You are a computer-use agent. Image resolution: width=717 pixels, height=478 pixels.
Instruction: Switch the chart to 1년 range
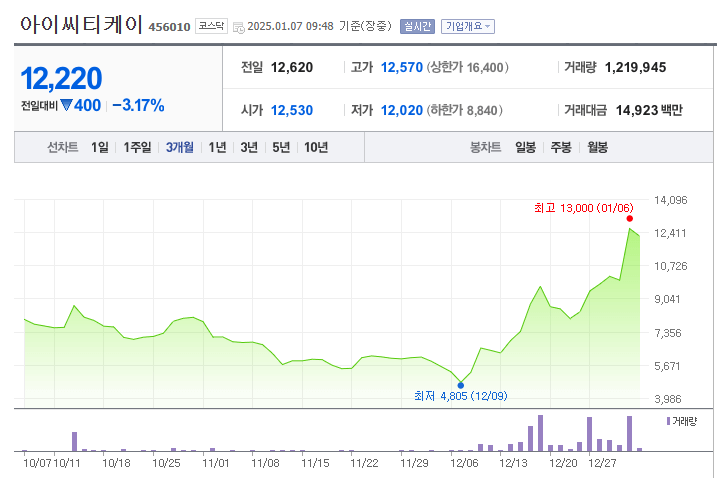point(217,147)
